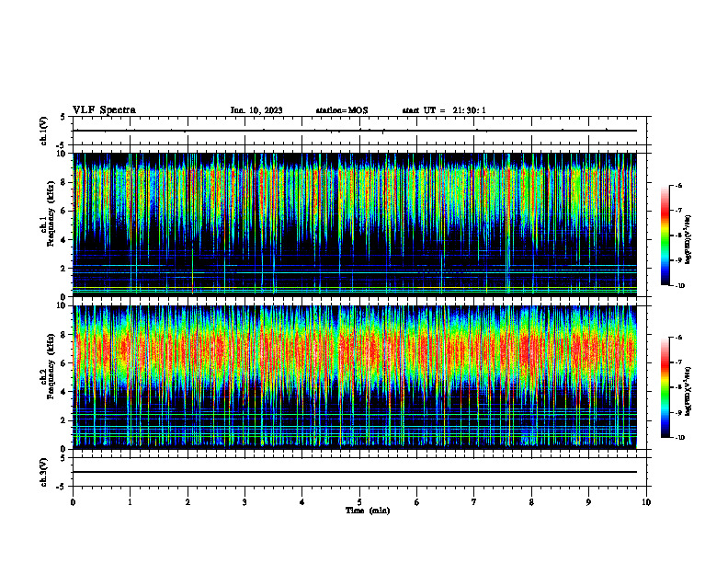Click inside the ch.2 spectrogram panel
728x563 pixels.
tap(355, 377)
